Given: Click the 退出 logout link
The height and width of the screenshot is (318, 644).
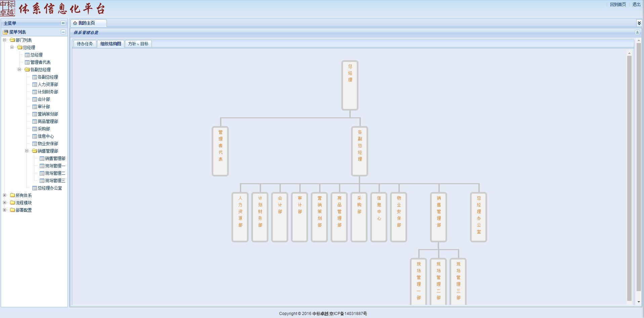Looking at the screenshot, I should [636, 4].
